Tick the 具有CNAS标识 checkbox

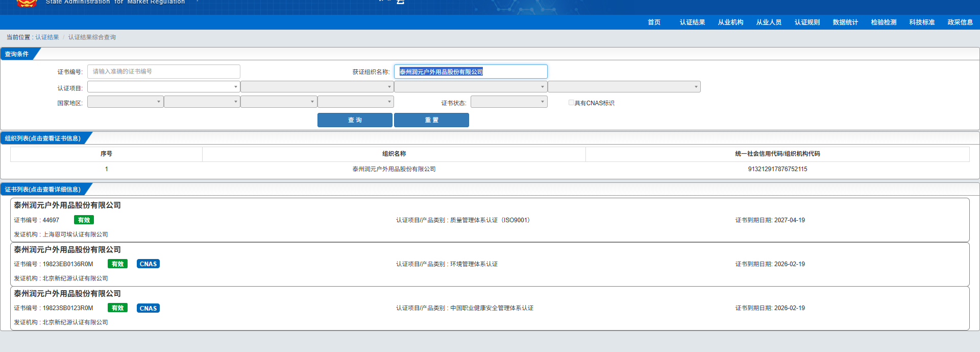(571, 103)
